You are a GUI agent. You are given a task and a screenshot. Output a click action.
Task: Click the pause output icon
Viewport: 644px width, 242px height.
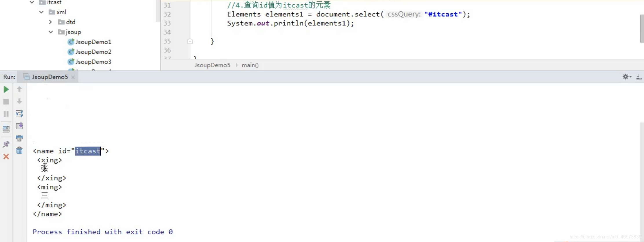coord(6,114)
